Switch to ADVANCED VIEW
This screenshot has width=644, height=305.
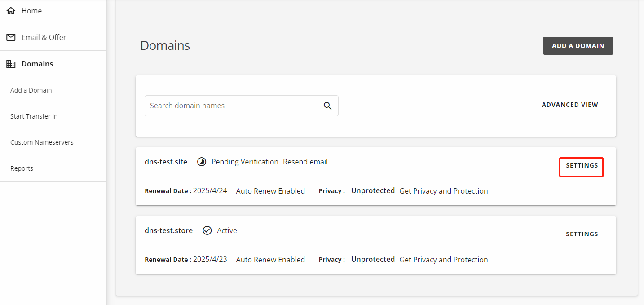[569, 105]
